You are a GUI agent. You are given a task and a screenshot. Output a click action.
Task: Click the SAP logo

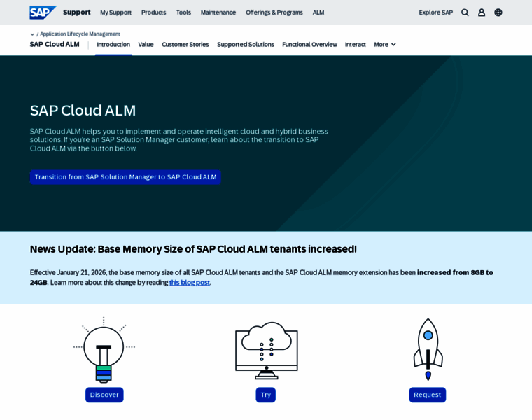(43, 13)
